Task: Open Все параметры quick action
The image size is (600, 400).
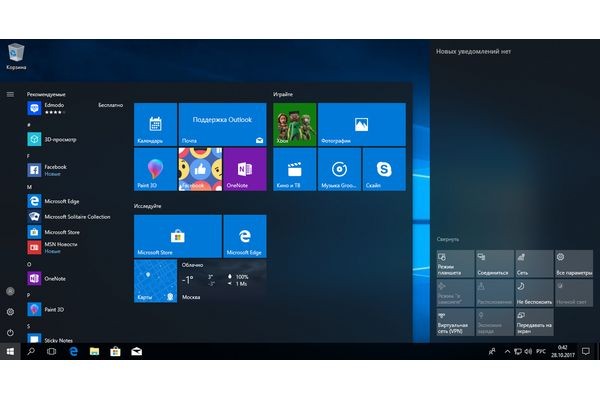Action: pos(574,263)
